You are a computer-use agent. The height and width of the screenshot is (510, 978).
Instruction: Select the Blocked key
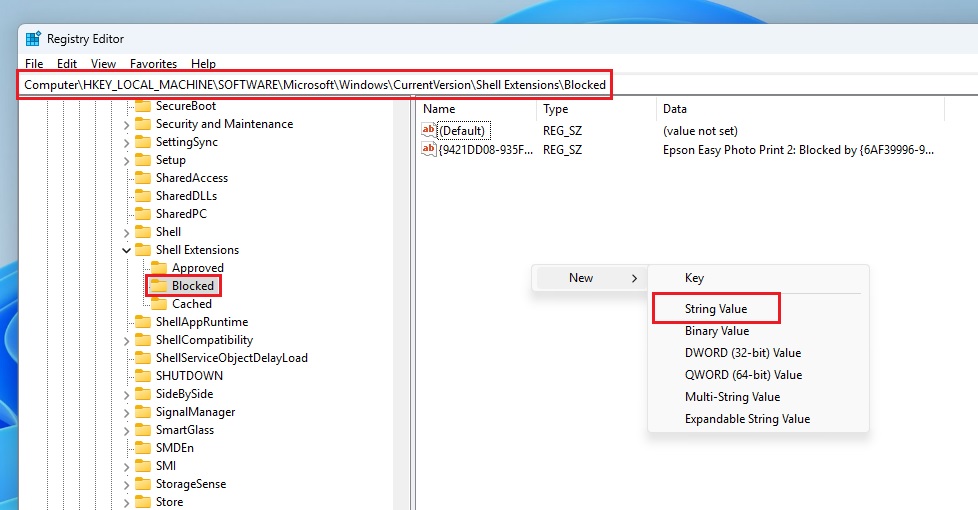(x=193, y=286)
